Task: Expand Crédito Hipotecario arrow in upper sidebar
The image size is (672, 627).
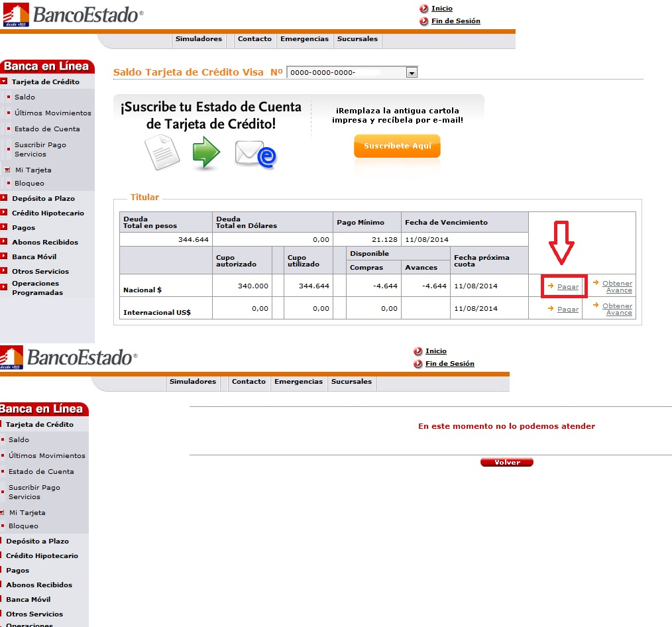Action: (x=4, y=213)
